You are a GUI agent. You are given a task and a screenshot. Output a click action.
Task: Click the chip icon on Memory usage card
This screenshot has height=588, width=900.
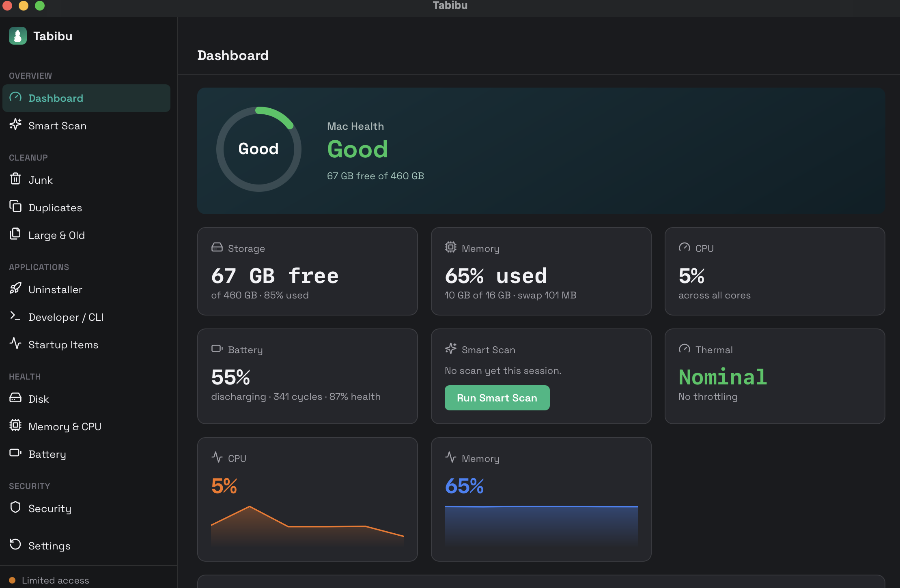click(451, 247)
